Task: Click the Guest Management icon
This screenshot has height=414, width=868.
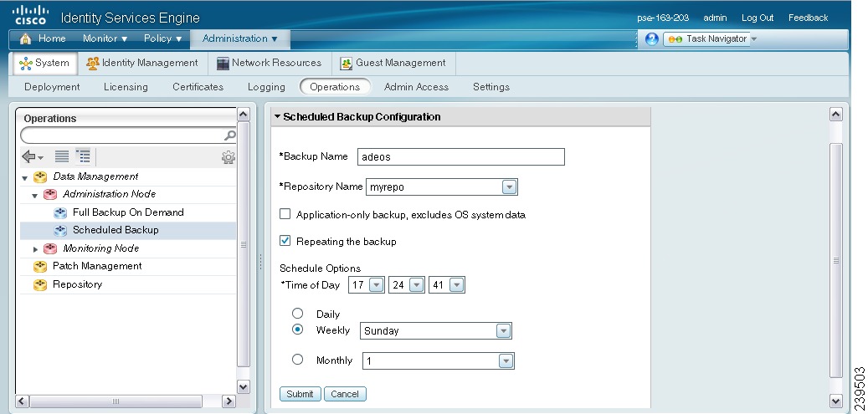Action: pos(346,64)
